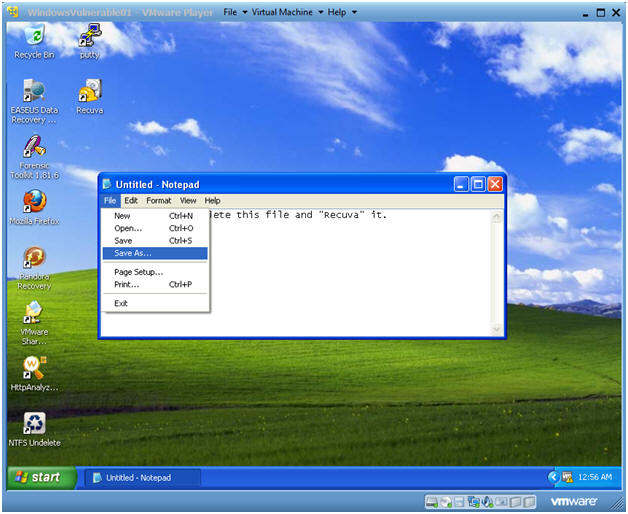Image resolution: width=628 pixels, height=514 pixels.
Task: Choose Open... from the File menu
Action: 155,228
